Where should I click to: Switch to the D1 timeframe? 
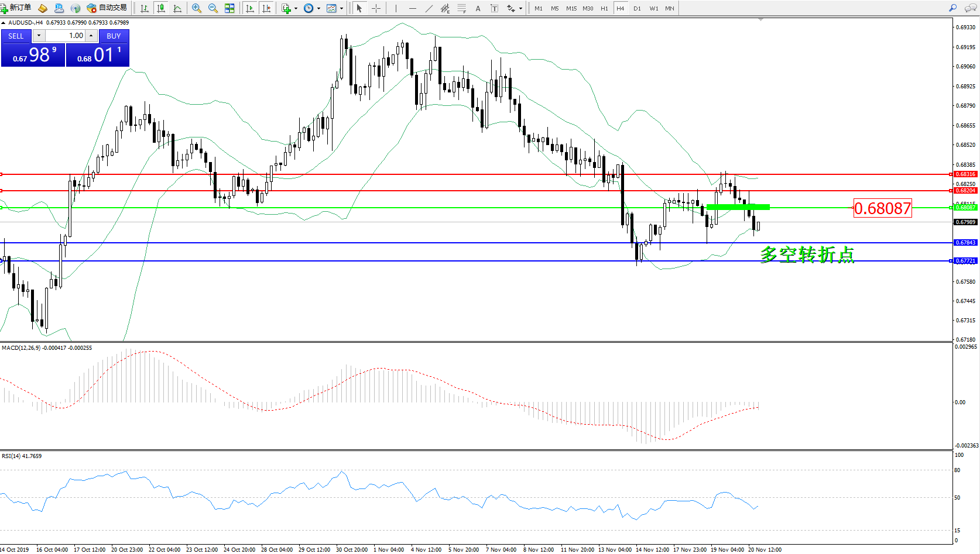[x=637, y=8]
